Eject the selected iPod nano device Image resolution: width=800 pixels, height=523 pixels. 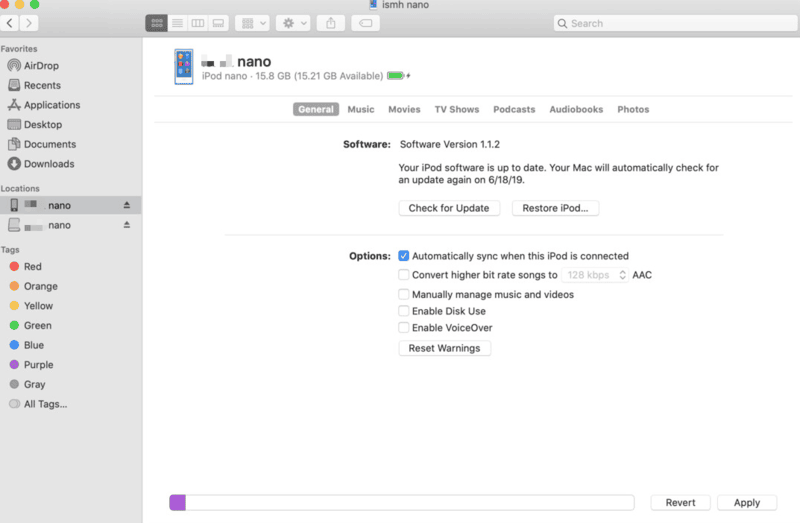point(127,205)
